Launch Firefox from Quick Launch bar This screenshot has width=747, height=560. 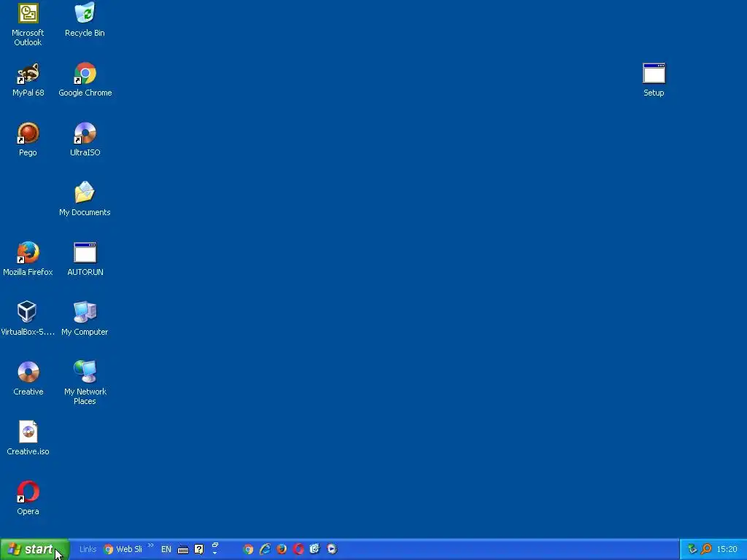[282, 549]
